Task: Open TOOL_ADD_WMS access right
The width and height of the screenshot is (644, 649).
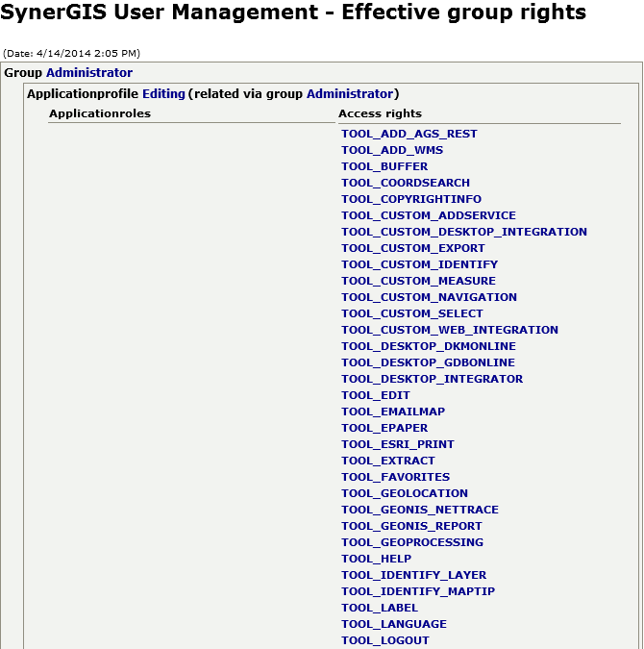Action: click(392, 150)
